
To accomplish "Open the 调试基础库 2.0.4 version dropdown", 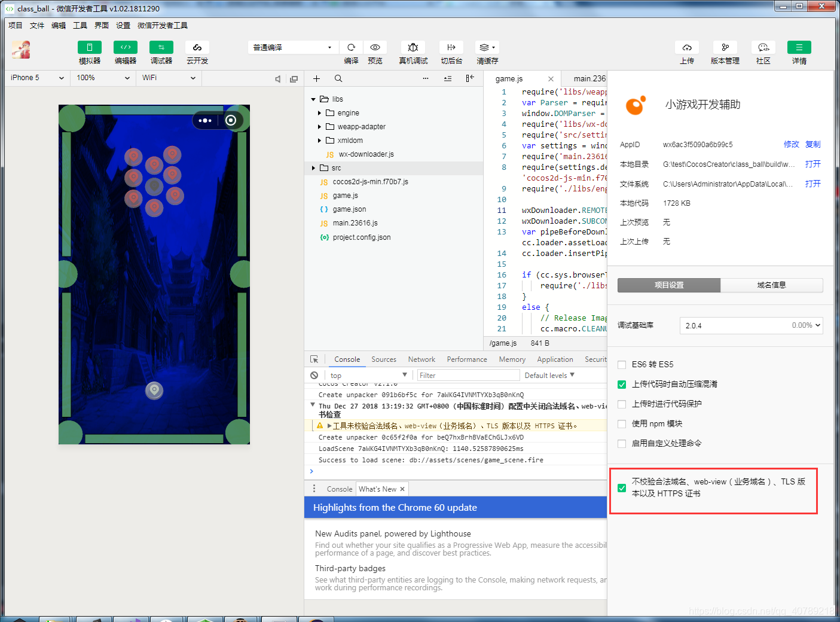I will point(751,325).
